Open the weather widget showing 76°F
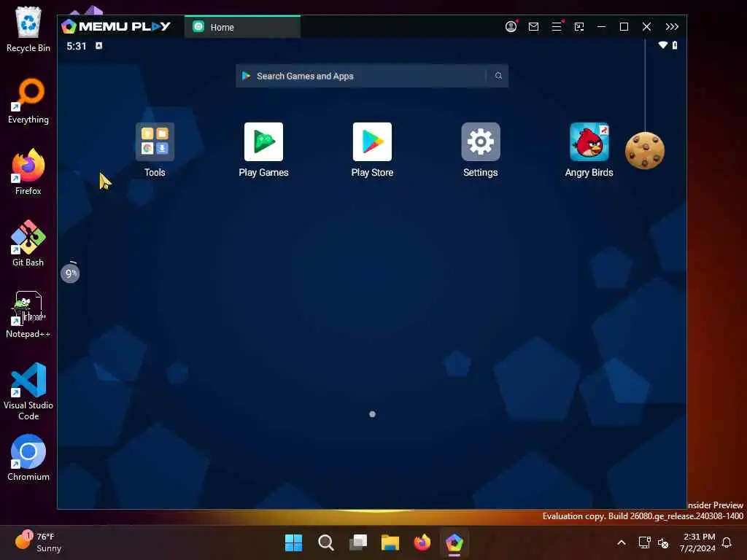 coord(38,542)
